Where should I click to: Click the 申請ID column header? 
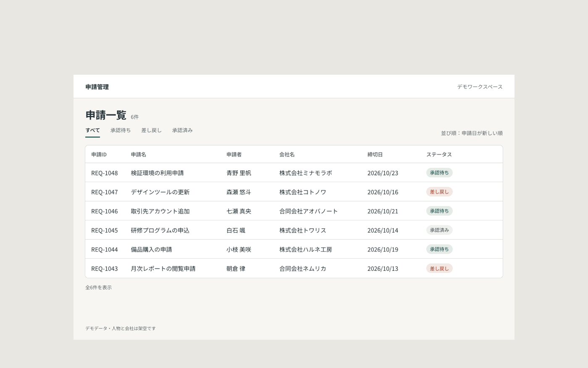pos(99,154)
